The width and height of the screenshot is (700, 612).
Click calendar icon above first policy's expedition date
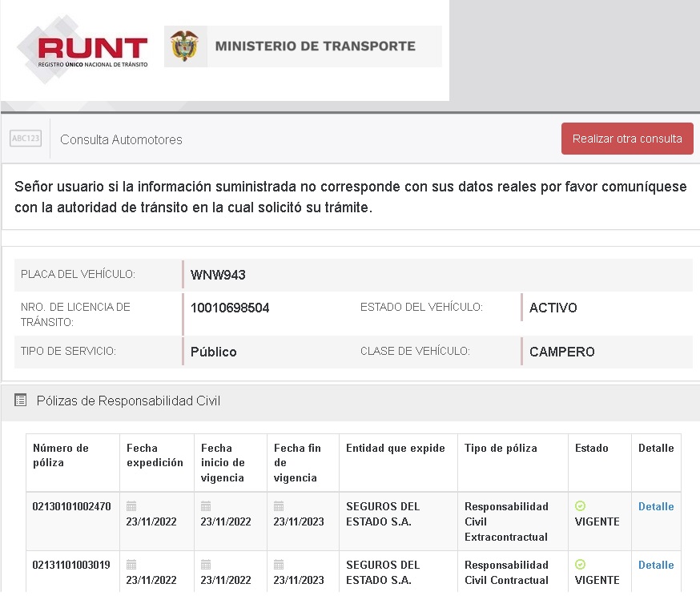(x=131, y=506)
